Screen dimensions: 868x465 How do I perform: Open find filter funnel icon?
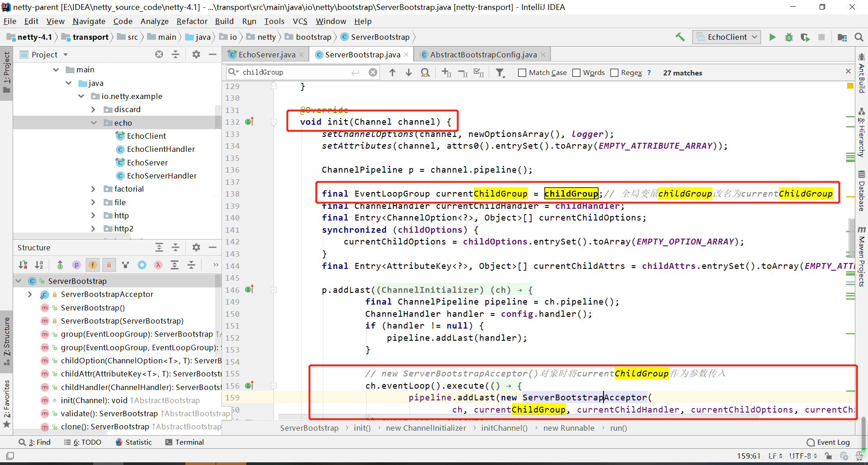pos(500,72)
